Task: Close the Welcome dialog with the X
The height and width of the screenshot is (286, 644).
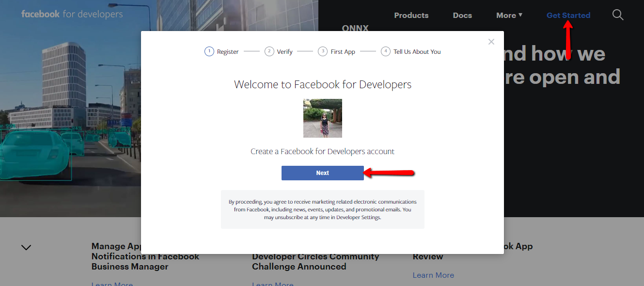Action: pyautogui.click(x=491, y=42)
